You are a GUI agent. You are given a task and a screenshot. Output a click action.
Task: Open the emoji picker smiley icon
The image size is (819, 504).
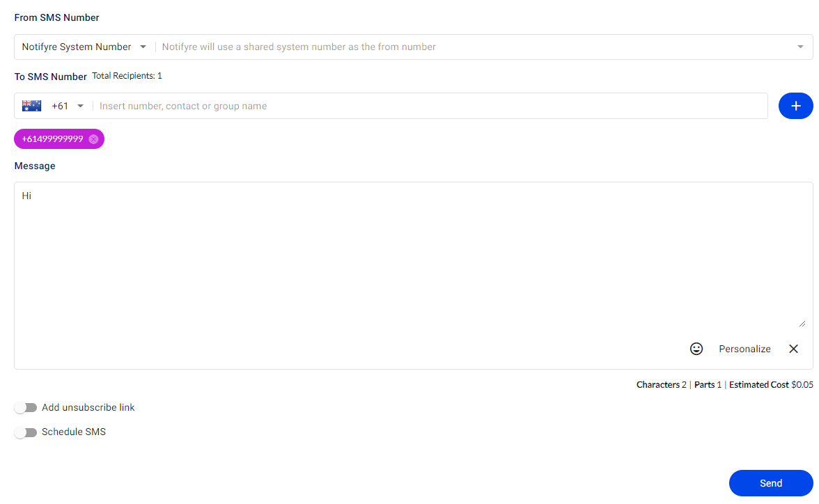[x=696, y=349]
